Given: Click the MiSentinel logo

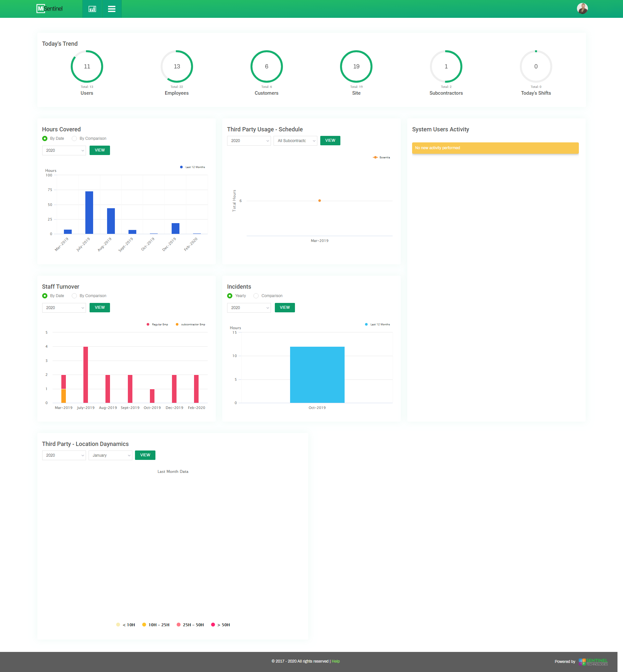Looking at the screenshot, I should [x=50, y=8].
